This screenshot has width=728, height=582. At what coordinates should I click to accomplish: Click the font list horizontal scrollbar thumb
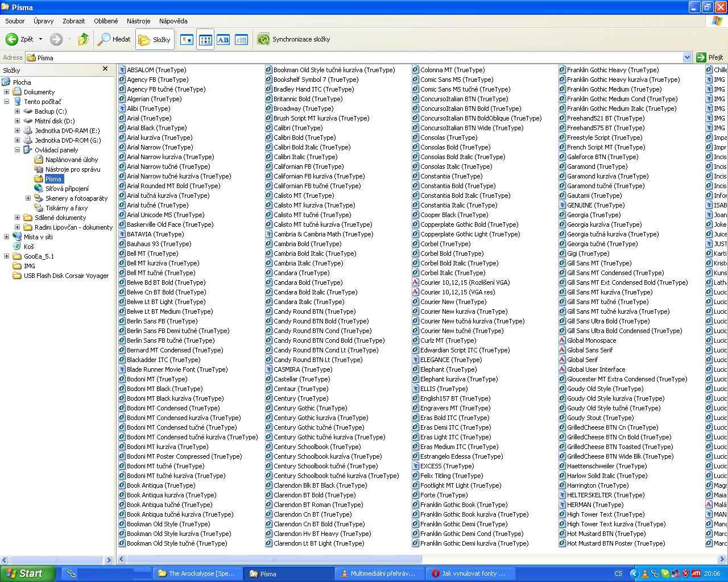274,559
